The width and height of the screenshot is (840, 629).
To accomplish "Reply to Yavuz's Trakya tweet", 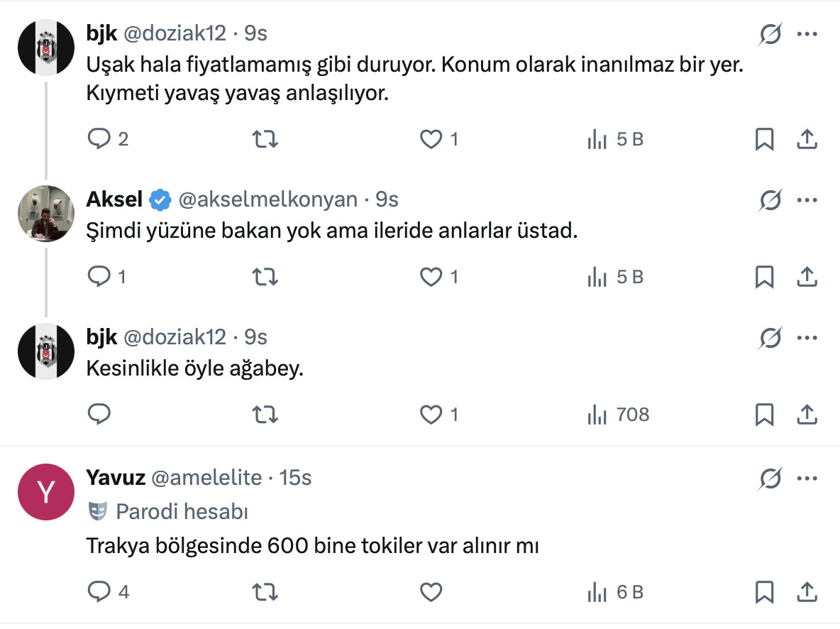I will pos(99,591).
